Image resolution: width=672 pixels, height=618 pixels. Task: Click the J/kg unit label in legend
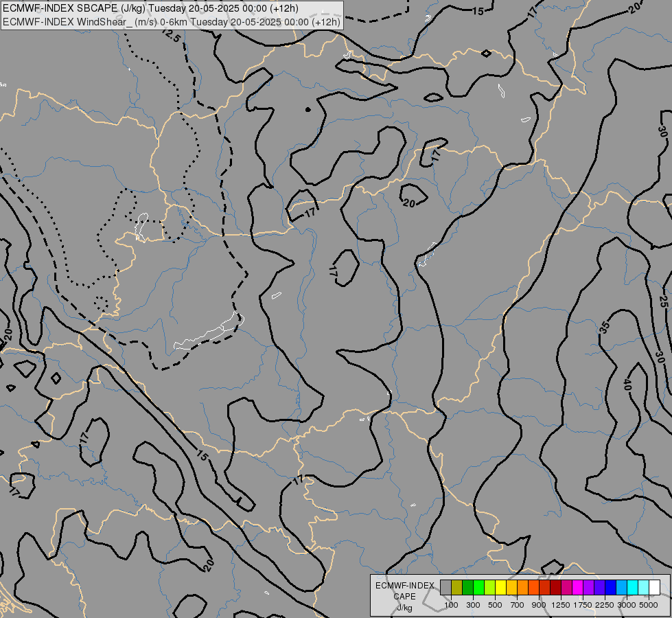tap(404, 608)
